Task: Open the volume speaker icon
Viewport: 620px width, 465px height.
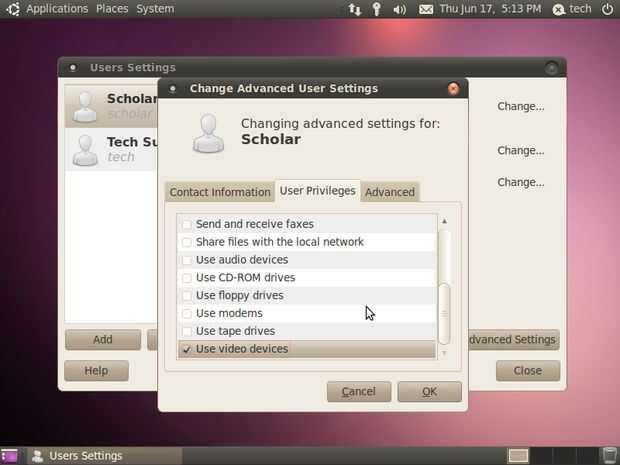Action: pyautogui.click(x=399, y=9)
